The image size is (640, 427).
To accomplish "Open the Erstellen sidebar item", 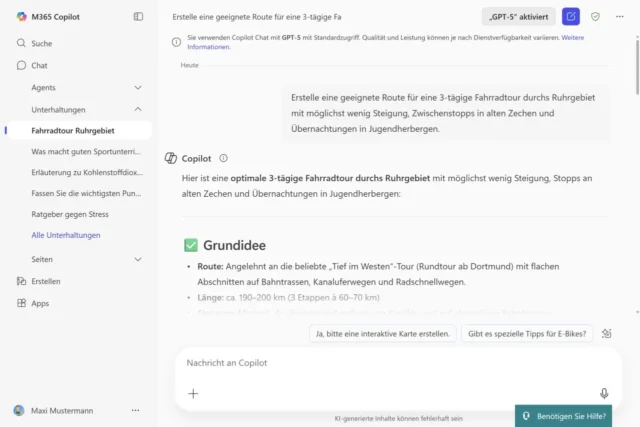I will coord(45,281).
